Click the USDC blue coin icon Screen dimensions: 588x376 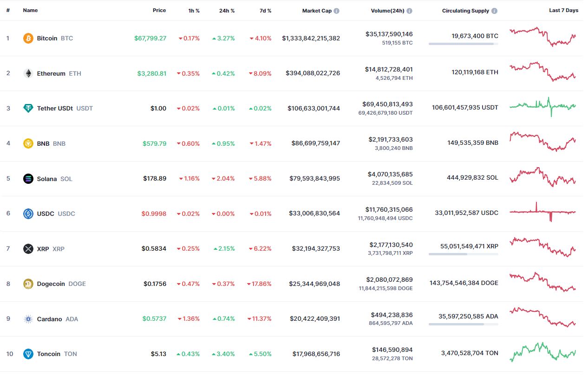28,214
